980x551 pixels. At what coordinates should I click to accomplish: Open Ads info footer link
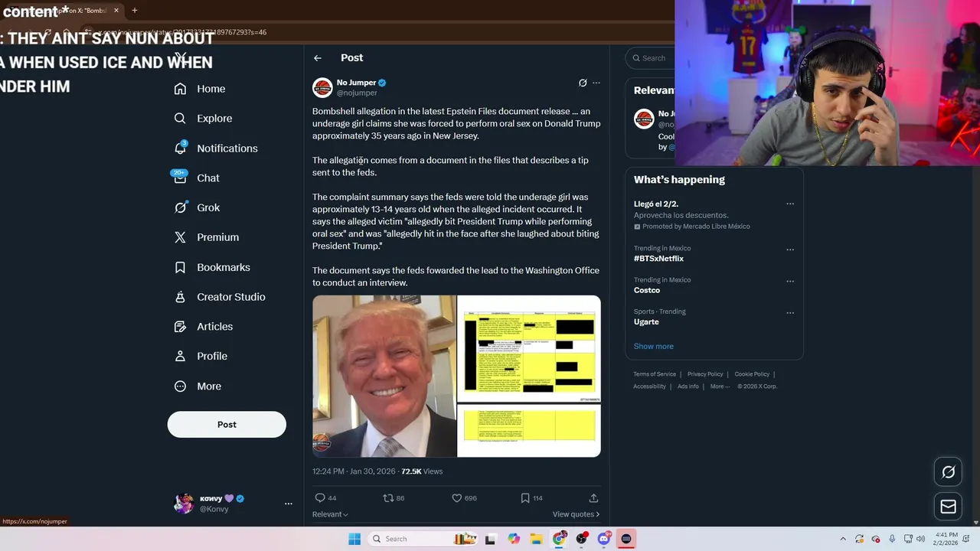(x=688, y=386)
